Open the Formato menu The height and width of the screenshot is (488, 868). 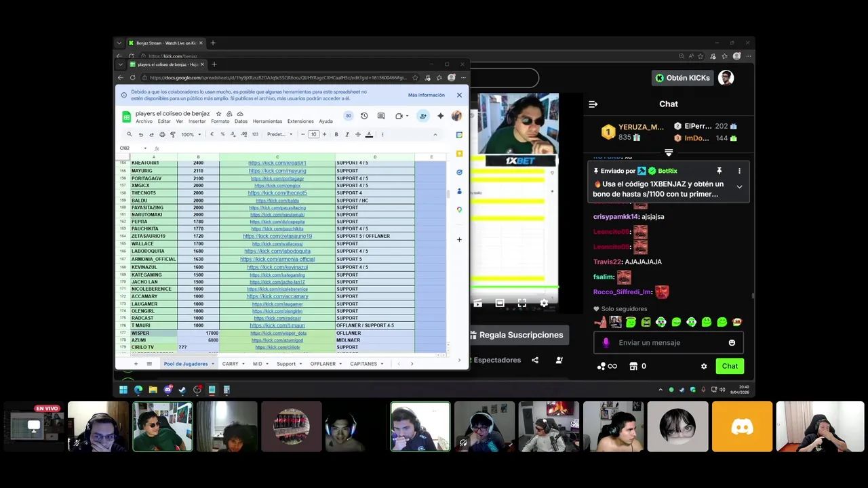pos(220,121)
